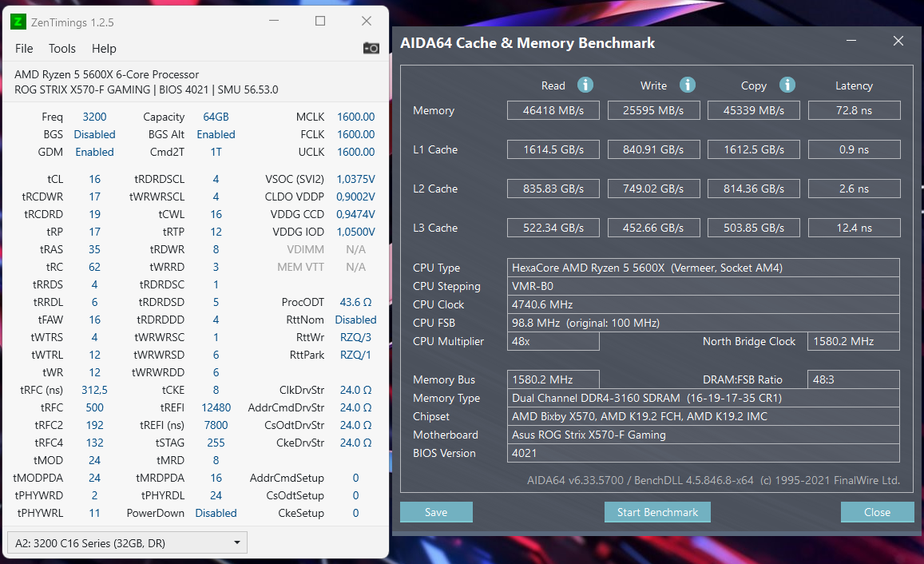Click the BIOS Version field 4021
The width and height of the screenshot is (924, 564).
point(703,453)
